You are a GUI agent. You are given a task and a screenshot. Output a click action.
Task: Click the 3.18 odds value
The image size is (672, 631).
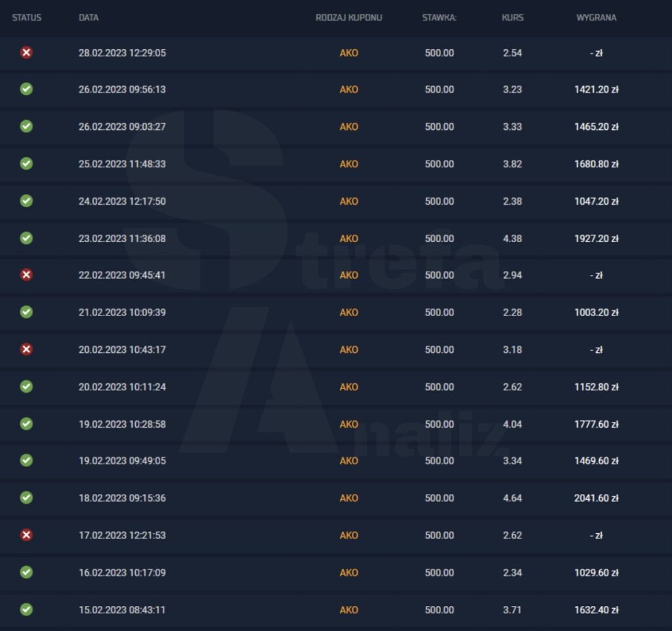click(513, 350)
